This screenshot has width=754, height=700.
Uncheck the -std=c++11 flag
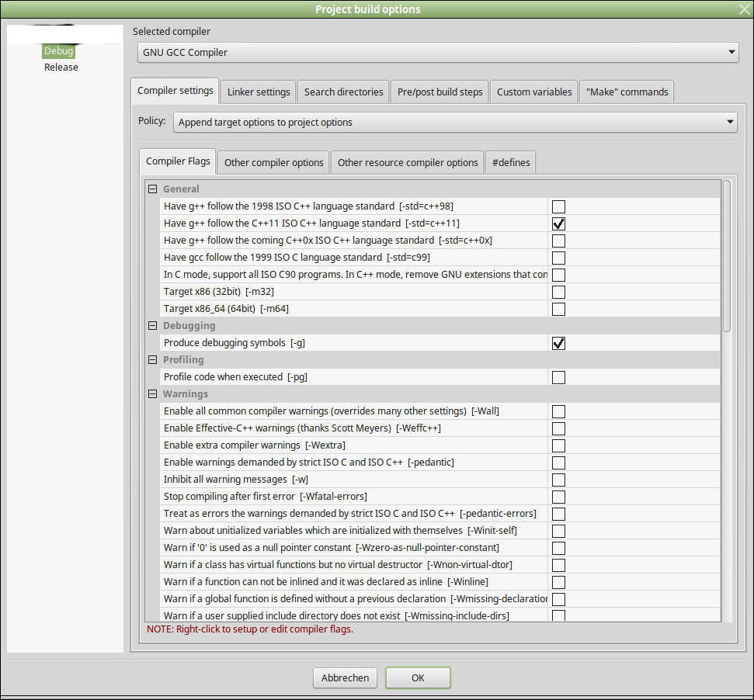[558, 224]
